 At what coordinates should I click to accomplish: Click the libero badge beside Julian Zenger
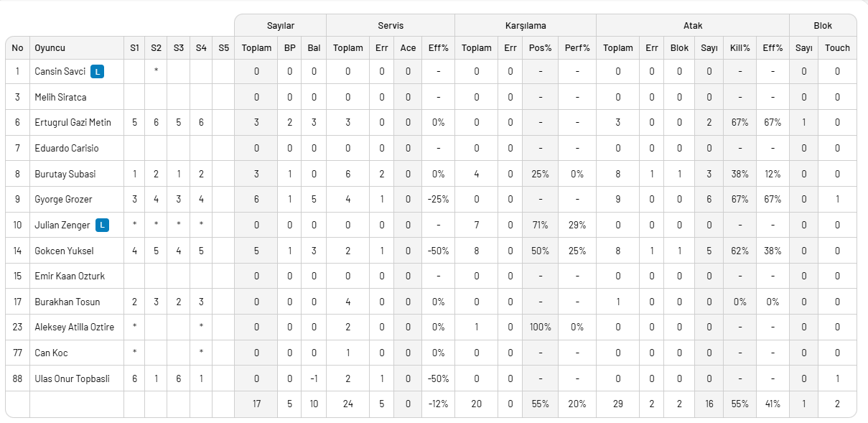coord(103,226)
